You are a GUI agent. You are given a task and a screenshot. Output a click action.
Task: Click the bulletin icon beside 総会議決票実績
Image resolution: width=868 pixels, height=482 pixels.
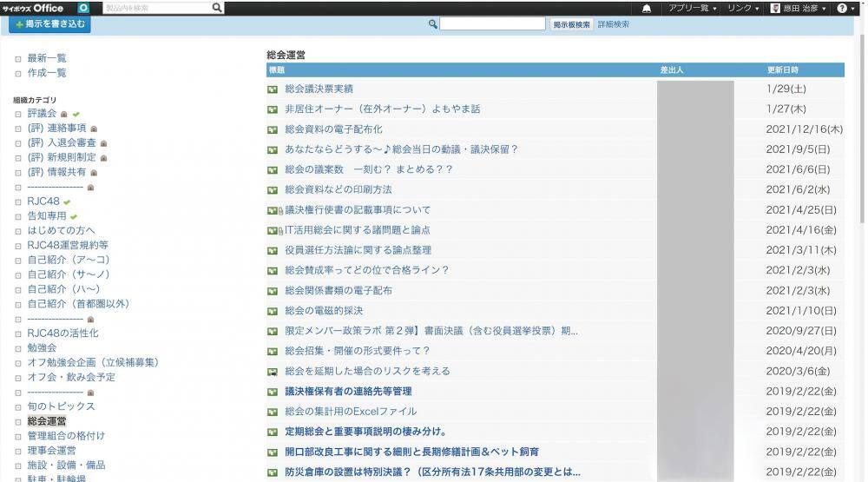pos(273,89)
